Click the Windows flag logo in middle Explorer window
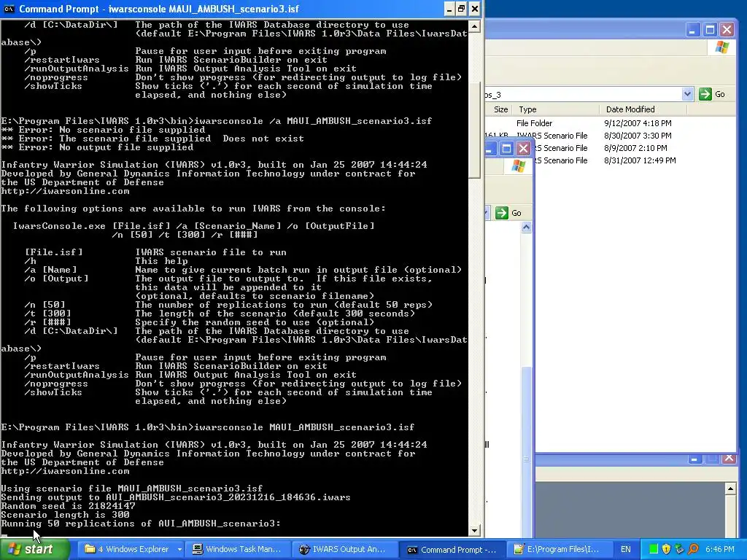 coord(519,166)
